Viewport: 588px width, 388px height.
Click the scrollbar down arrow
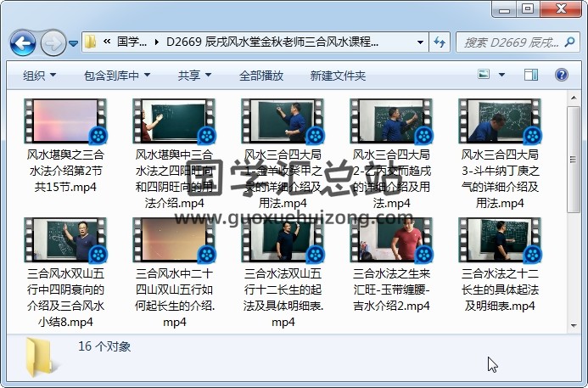click(574, 325)
